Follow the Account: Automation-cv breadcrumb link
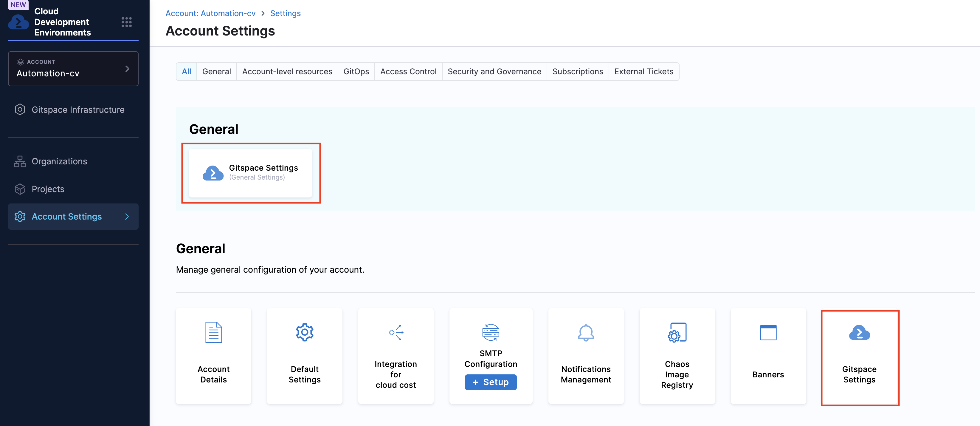This screenshot has width=980, height=426. [210, 13]
